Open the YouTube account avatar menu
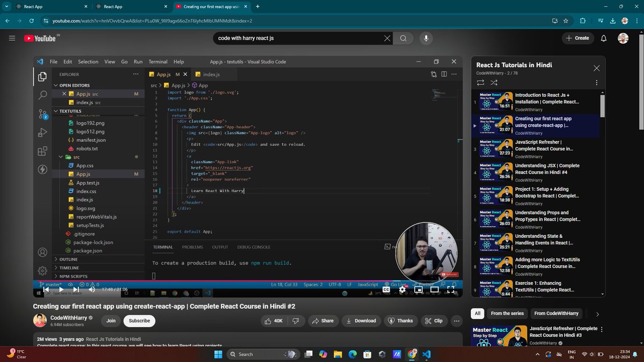644x362 pixels. 624,38
